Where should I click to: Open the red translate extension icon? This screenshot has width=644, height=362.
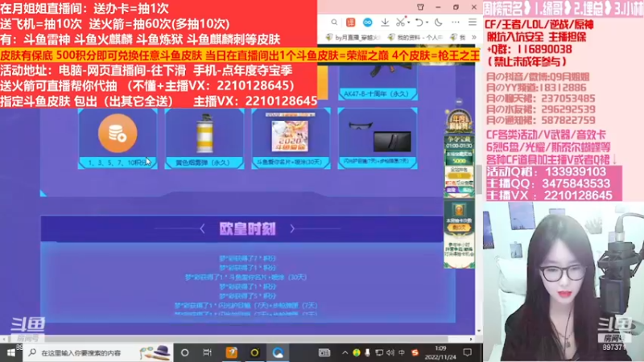point(350,23)
